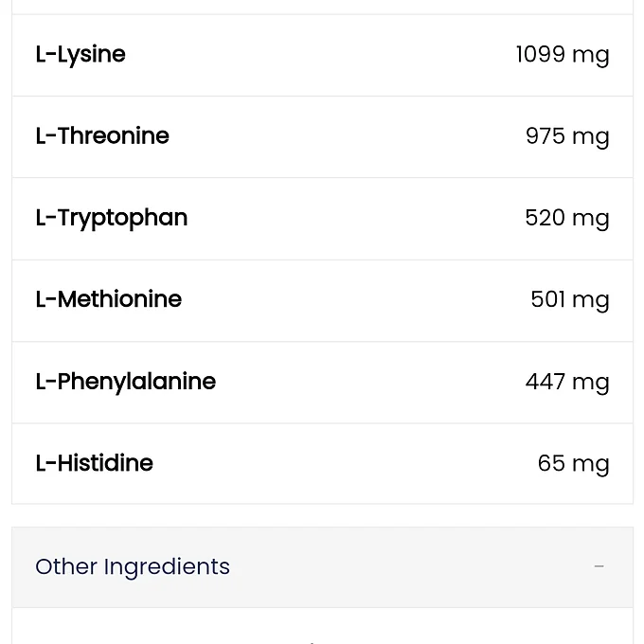Click the 975 mg amount
Image resolution: width=644 pixels, height=644 pixels.
click(x=566, y=136)
